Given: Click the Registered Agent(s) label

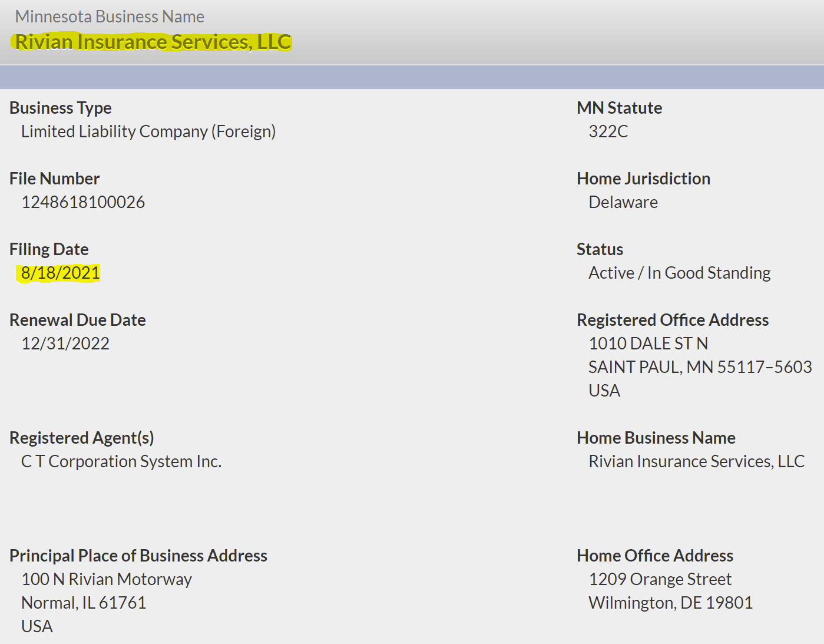Looking at the screenshot, I should point(82,438).
